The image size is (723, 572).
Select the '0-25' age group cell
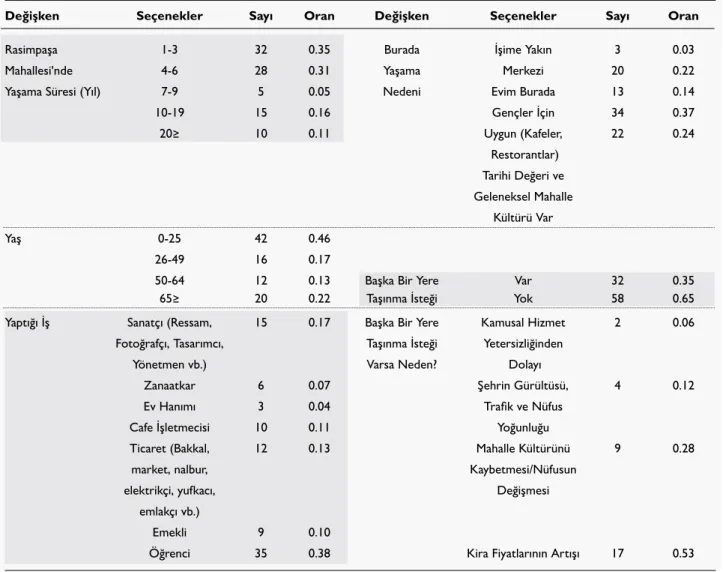pyautogui.click(x=169, y=239)
